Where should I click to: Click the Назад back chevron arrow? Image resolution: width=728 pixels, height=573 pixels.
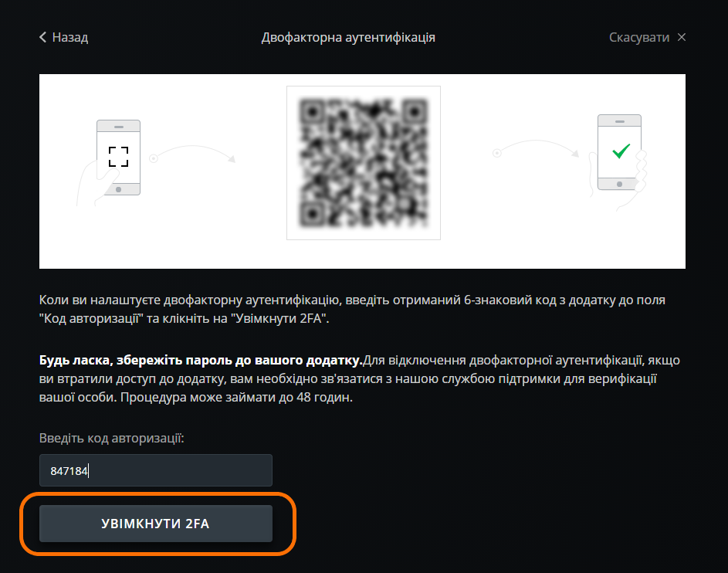pyautogui.click(x=42, y=37)
